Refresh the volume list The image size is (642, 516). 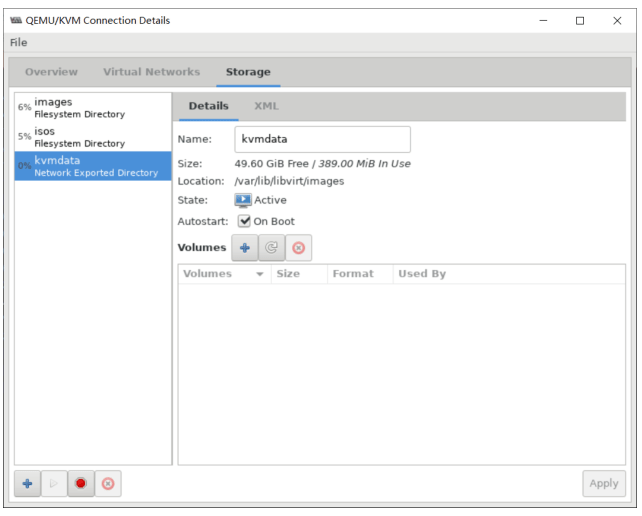pos(271,248)
